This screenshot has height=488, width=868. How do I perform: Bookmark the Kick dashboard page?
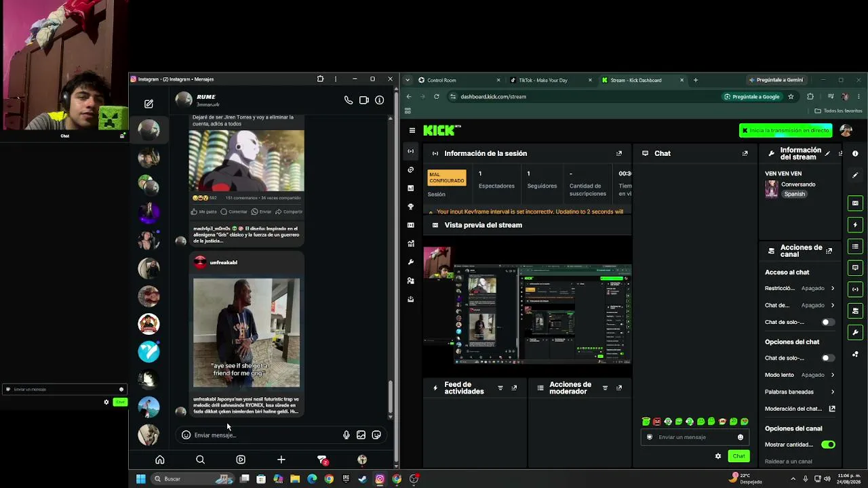click(x=791, y=97)
